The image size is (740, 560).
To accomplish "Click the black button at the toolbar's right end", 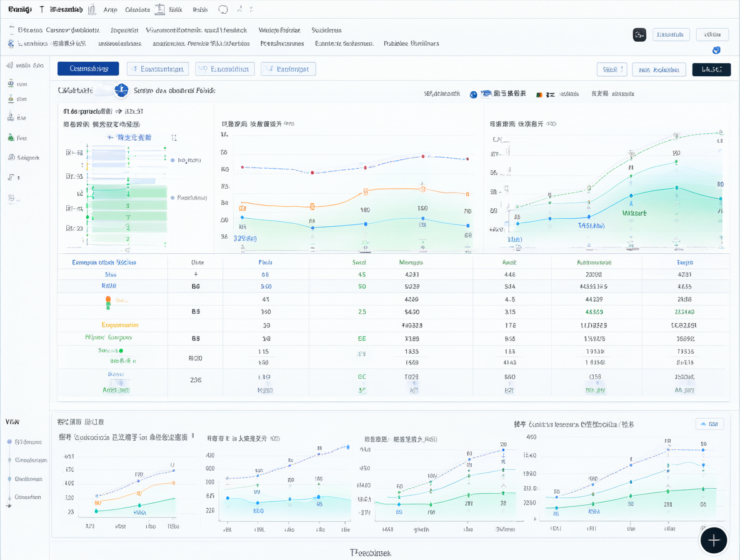I will pos(711,69).
